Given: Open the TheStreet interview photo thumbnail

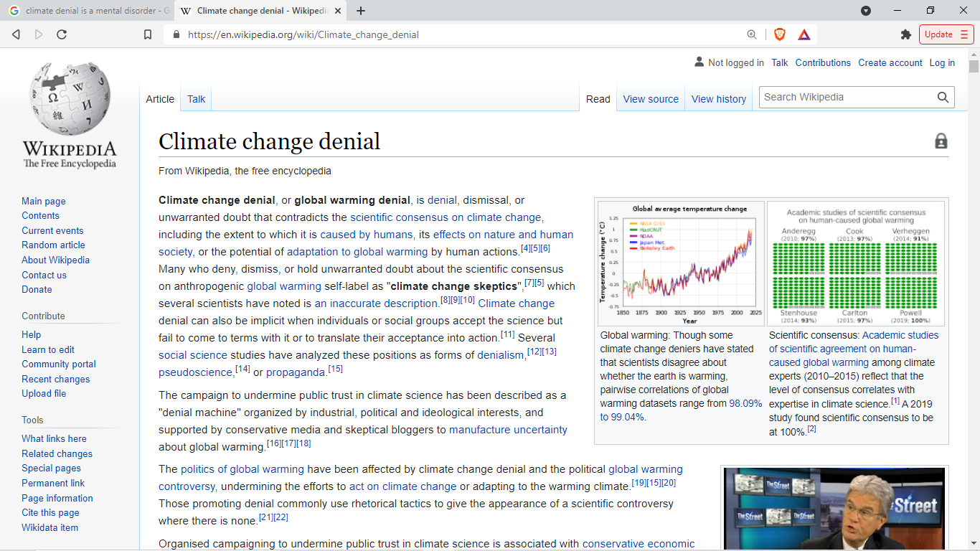Looking at the screenshot, I should pos(834,509).
